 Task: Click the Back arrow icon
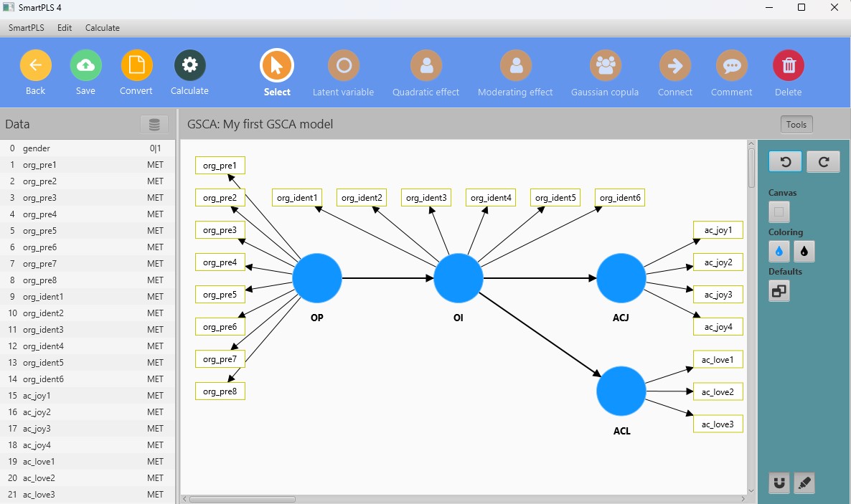coord(35,66)
